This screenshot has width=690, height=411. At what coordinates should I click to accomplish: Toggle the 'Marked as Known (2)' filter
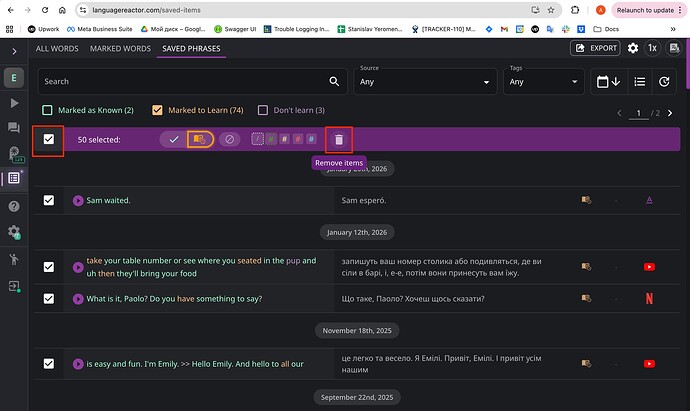pos(48,110)
